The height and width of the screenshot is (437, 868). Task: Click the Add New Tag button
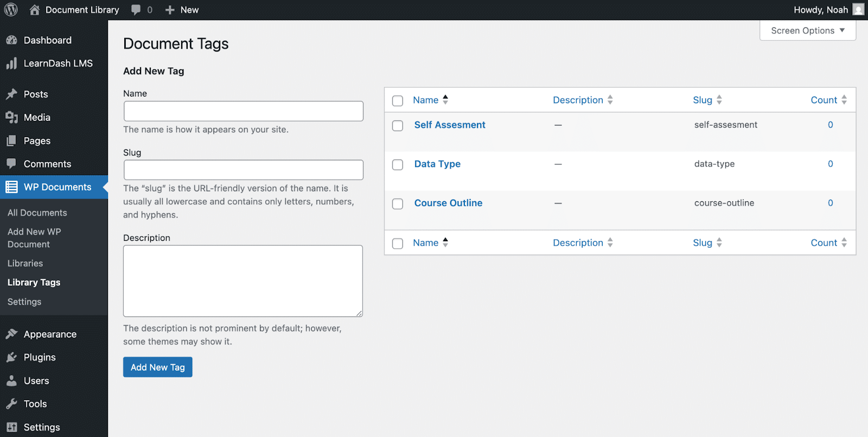(158, 367)
